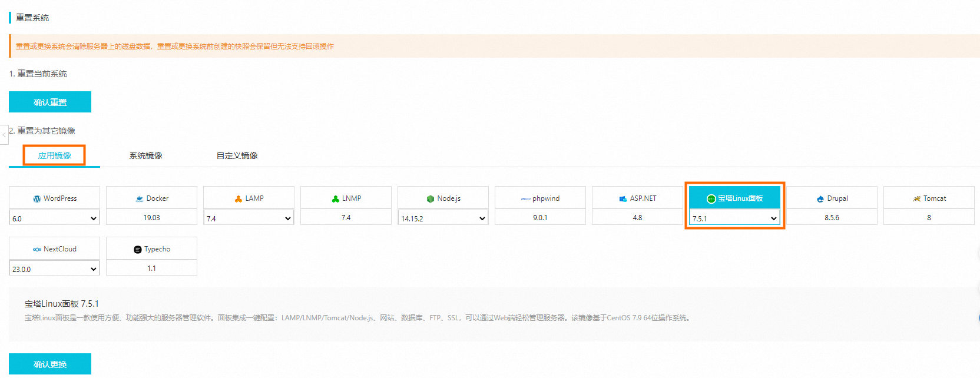Click the 宝塔Linux面板 7.5.1 description title
The image size is (980, 378).
pyautogui.click(x=62, y=304)
